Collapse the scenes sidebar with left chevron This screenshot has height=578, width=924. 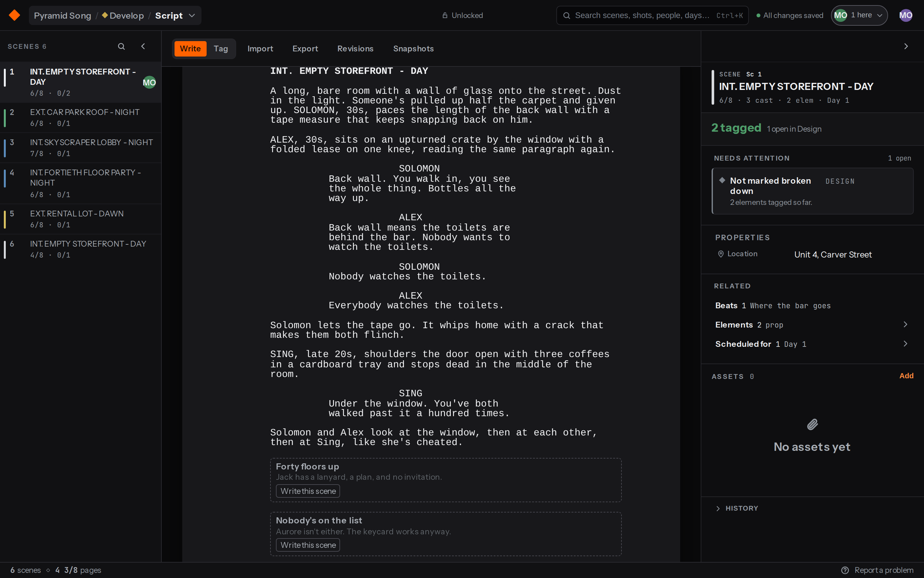143,46
